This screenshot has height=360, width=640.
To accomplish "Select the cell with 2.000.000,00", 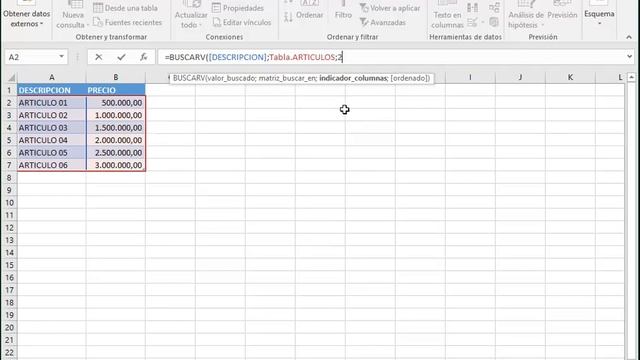I will point(116,140).
